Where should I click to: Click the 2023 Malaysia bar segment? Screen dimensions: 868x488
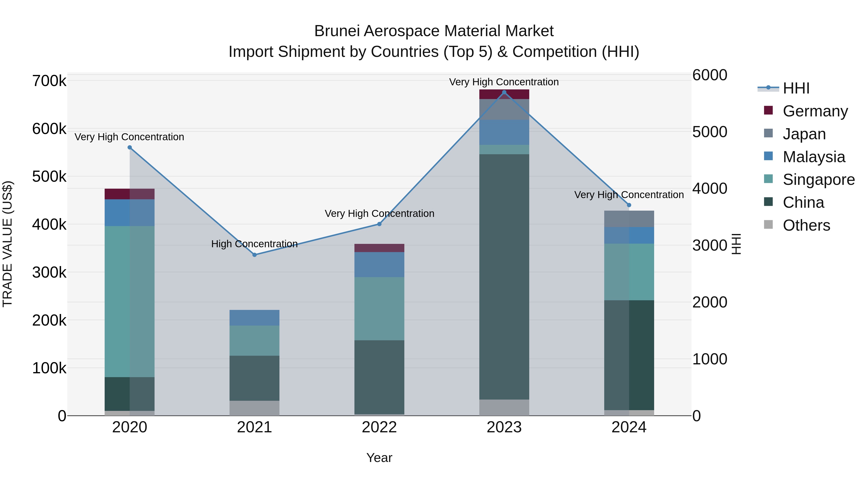504,132
